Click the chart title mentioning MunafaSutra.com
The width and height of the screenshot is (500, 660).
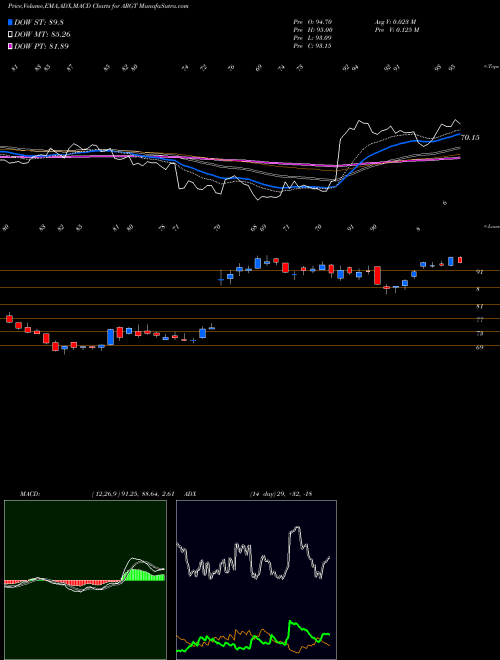click(98, 6)
